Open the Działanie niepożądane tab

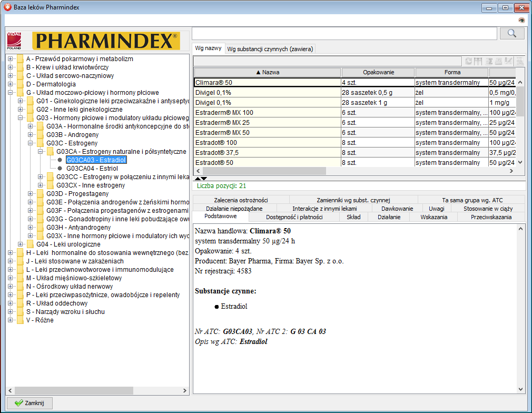click(x=234, y=209)
